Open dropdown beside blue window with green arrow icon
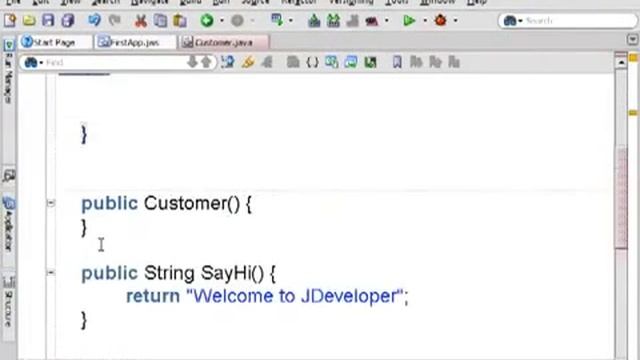The image size is (640, 360). click(291, 20)
